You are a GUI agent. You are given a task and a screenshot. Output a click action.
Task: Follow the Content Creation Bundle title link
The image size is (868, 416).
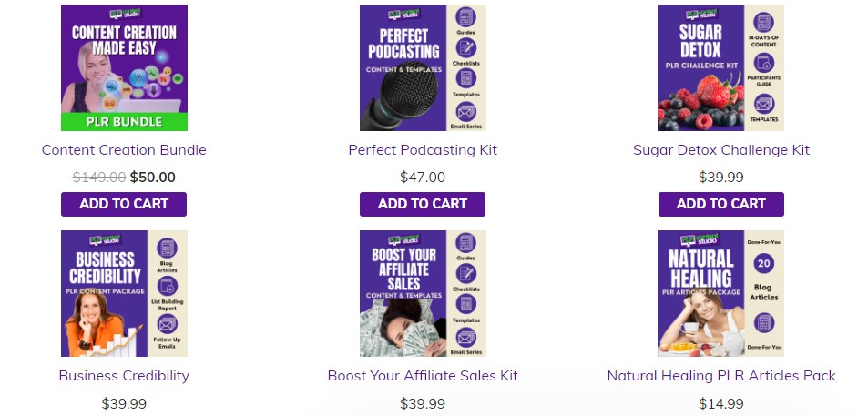coord(124,150)
